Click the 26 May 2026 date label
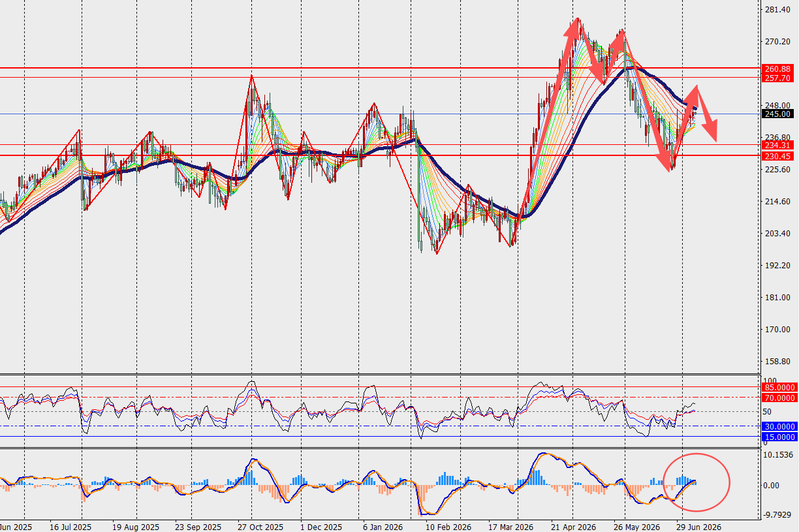Viewport: 799px width, 532px height. (x=636, y=526)
